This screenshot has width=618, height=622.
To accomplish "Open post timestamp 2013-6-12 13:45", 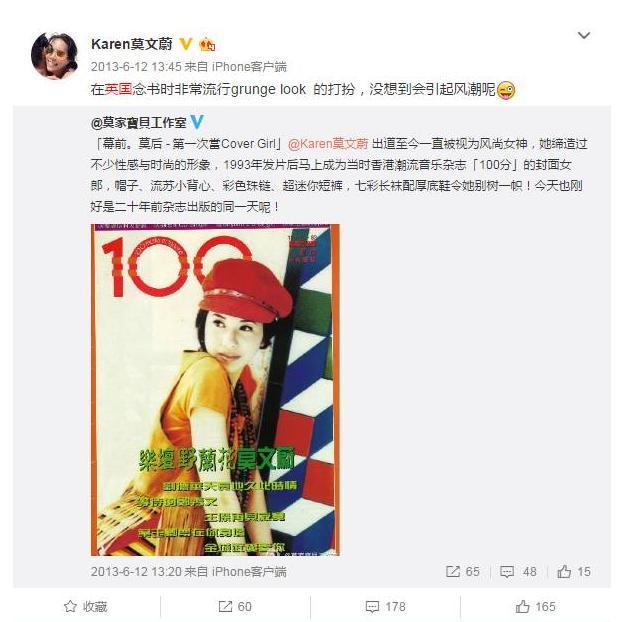I will coord(136,66).
